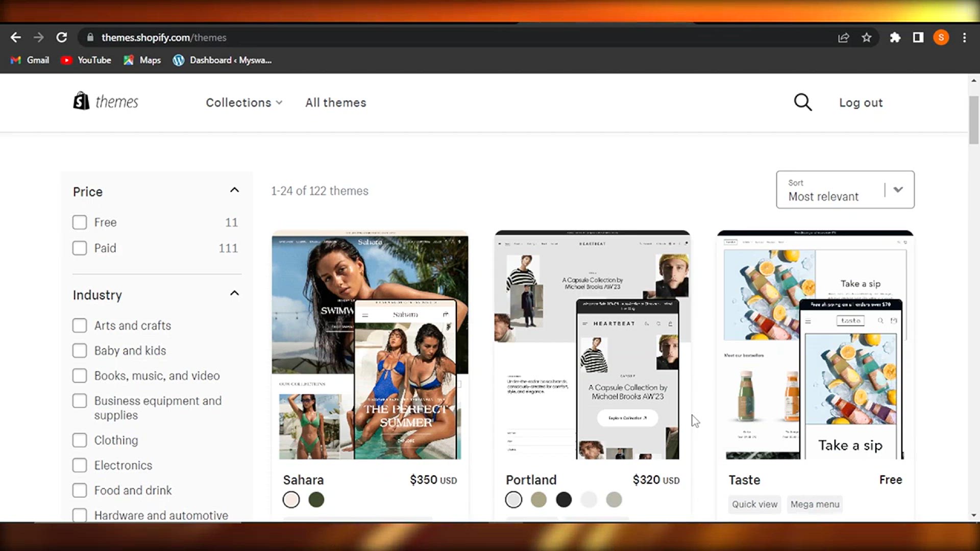The width and height of the screenshot is (980, 551).
Task: Check the Baby and kids filter
Action: point(80,350)
